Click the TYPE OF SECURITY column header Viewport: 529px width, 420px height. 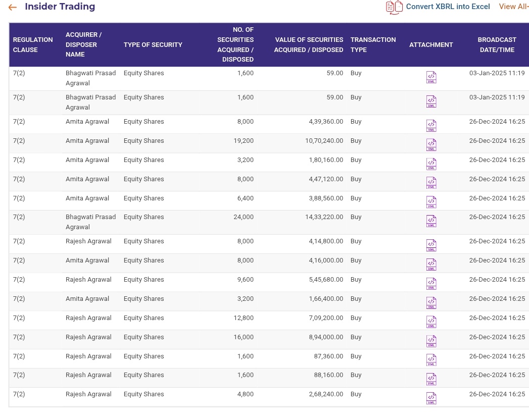click(x=153, y=44)
